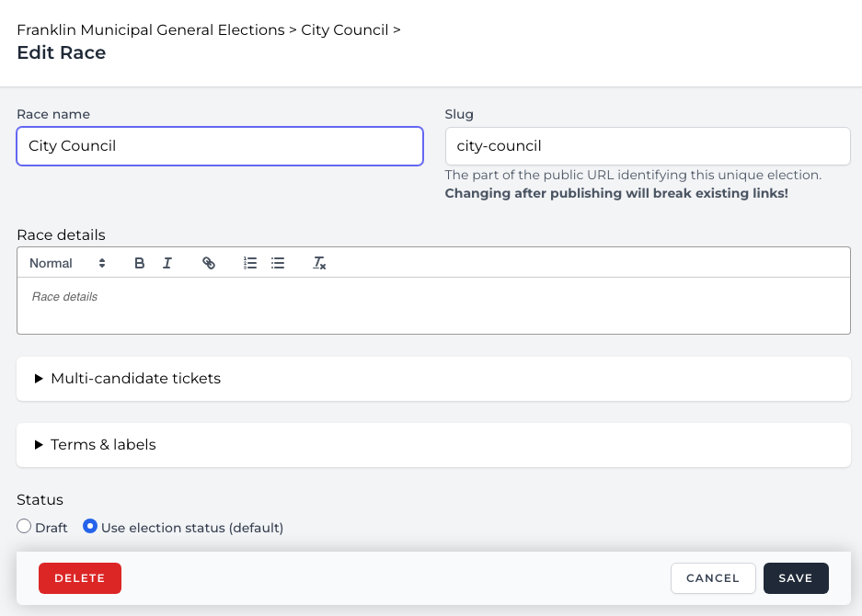Toggle bold formatting in Race details
This screenshot has height=616, width=862.
140,263
